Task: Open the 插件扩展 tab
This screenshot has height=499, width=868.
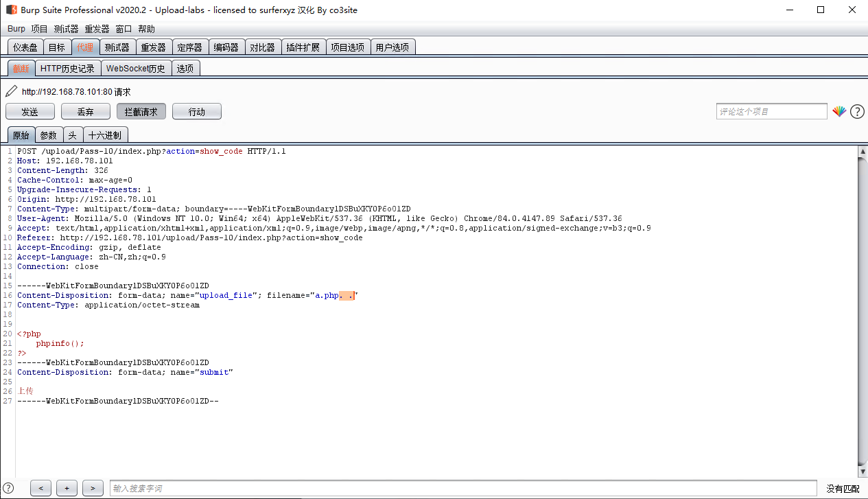Action: point(303,47)
